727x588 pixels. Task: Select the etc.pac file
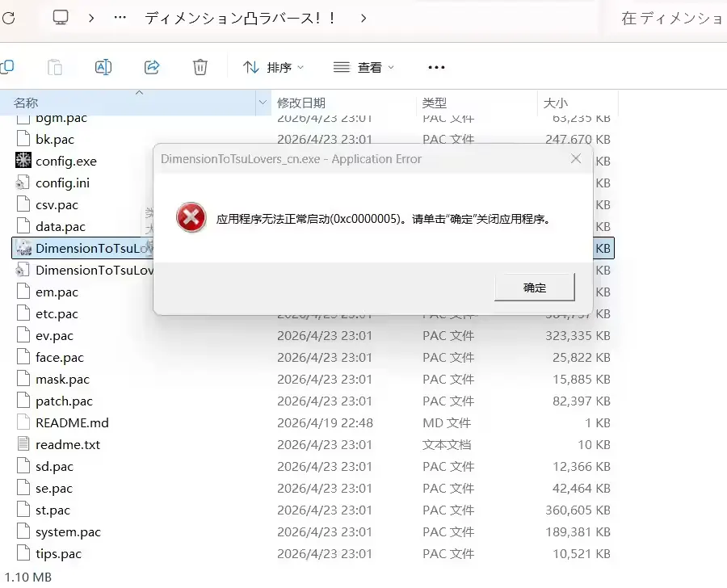tap(57, 314)
